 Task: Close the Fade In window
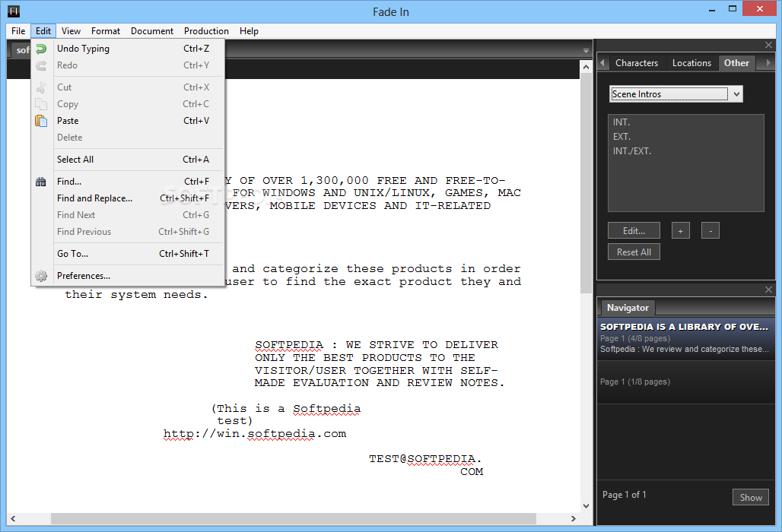click(x=759, y=8)
